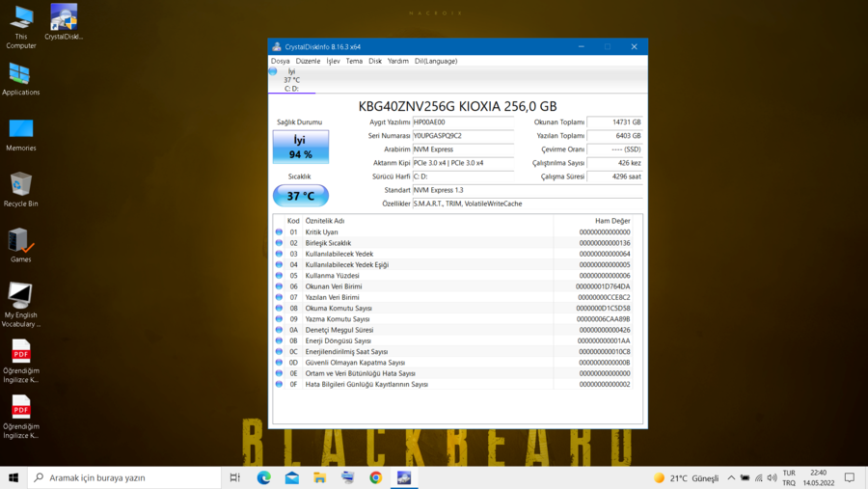Viewport: 868px width, 489px height.
Task: Click the Arabirim field NVM Express
Action: [463, 149]
